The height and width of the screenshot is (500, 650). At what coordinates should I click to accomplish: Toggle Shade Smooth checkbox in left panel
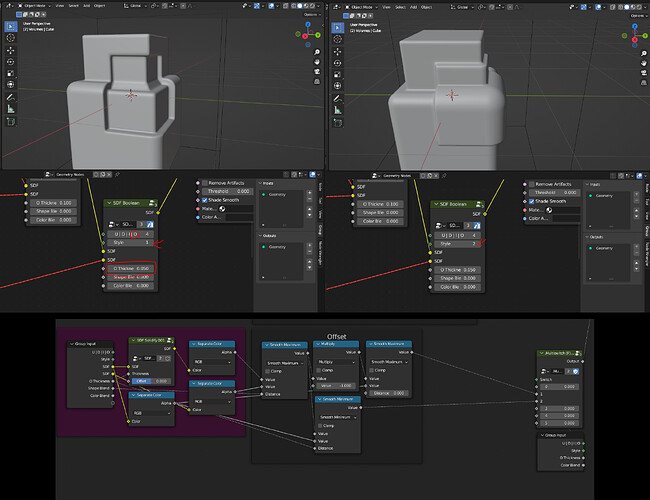point(205,200)
